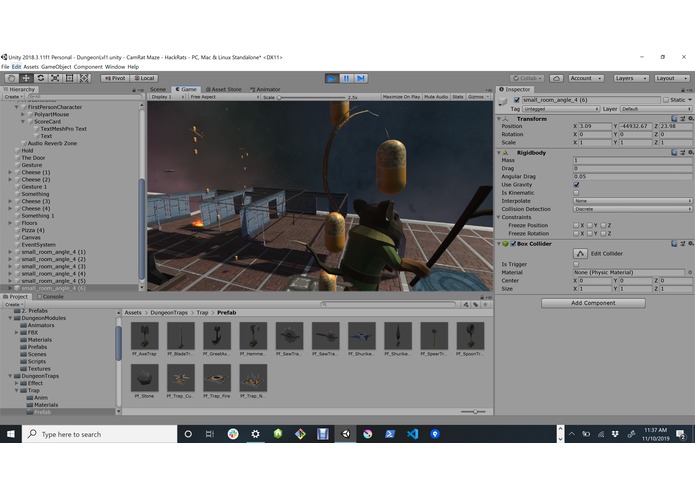Screen dimensions: 695x494
Task: Open the Edit menu
Action: (x=16, y=67)
